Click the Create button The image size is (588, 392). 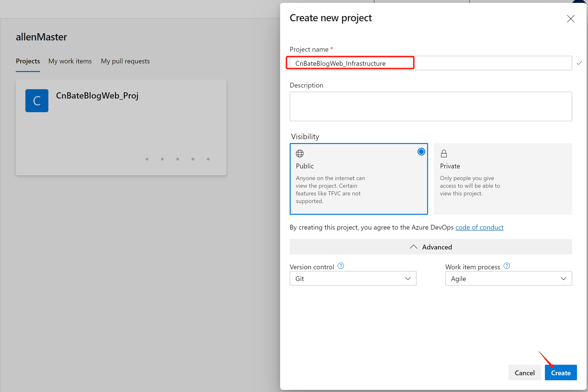[x=561, y=373]
